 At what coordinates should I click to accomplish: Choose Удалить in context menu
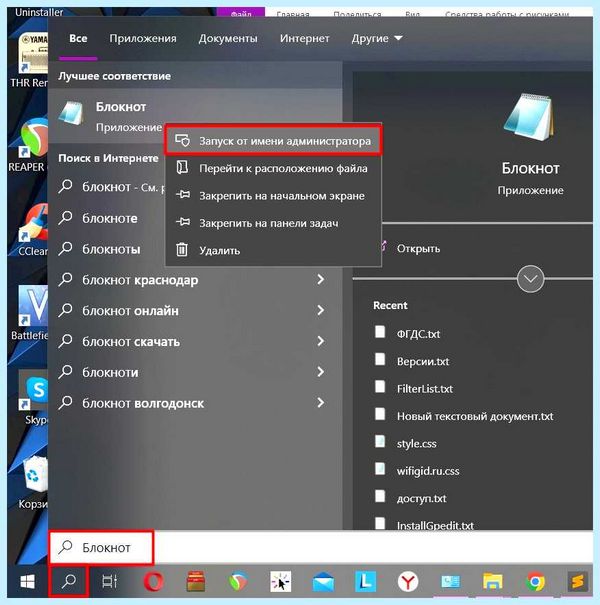273,250
